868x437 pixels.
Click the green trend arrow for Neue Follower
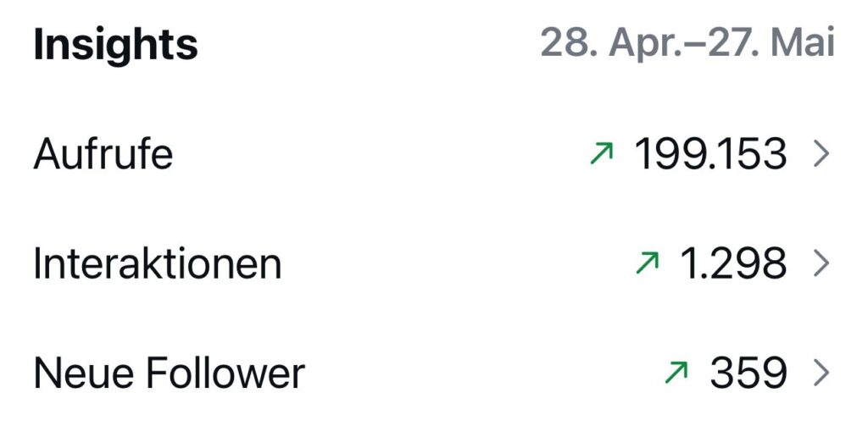676,372
